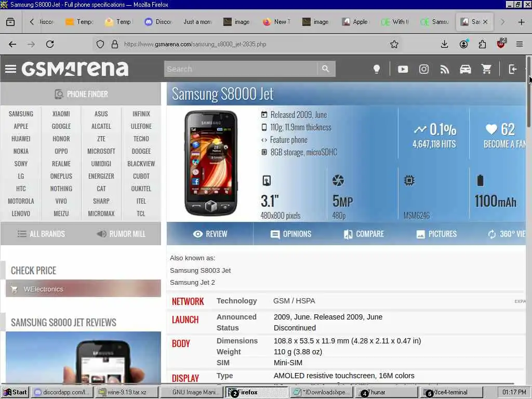
Task: Reload the current page
Action: click(50, 44)
